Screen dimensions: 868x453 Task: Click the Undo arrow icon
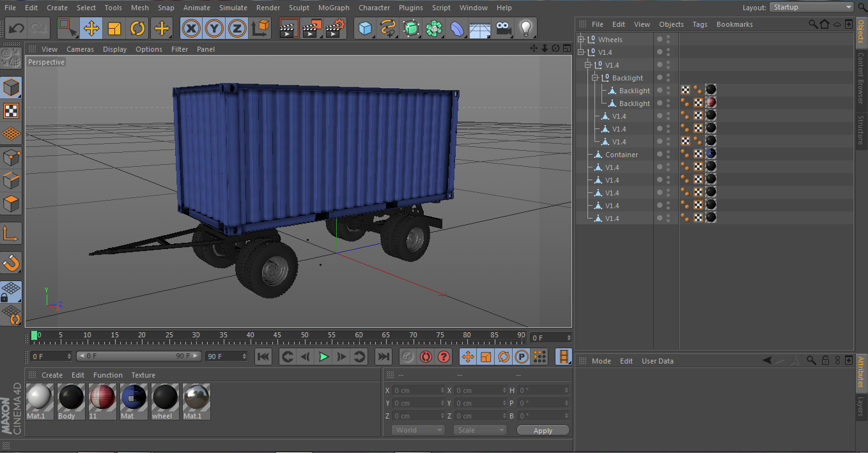pyautogui.click(x=16, y=28)
